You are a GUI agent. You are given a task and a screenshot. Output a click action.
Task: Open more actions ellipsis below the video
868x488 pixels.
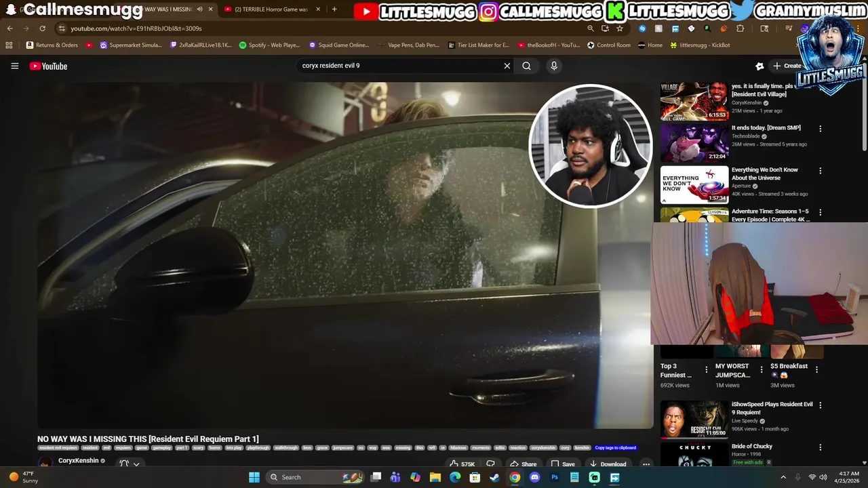click(646, 464)
